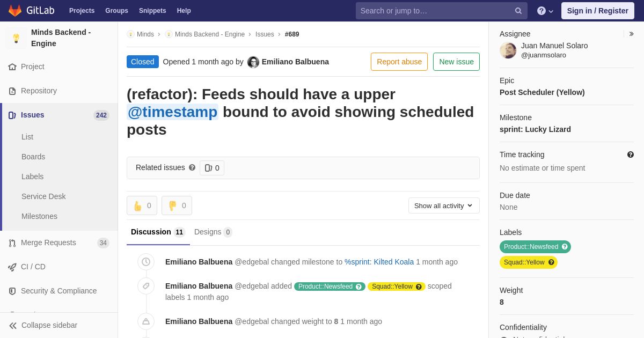644x338 pixels.
Task: Click the #689 breadcrumb item
Action: tap(292, 34)
